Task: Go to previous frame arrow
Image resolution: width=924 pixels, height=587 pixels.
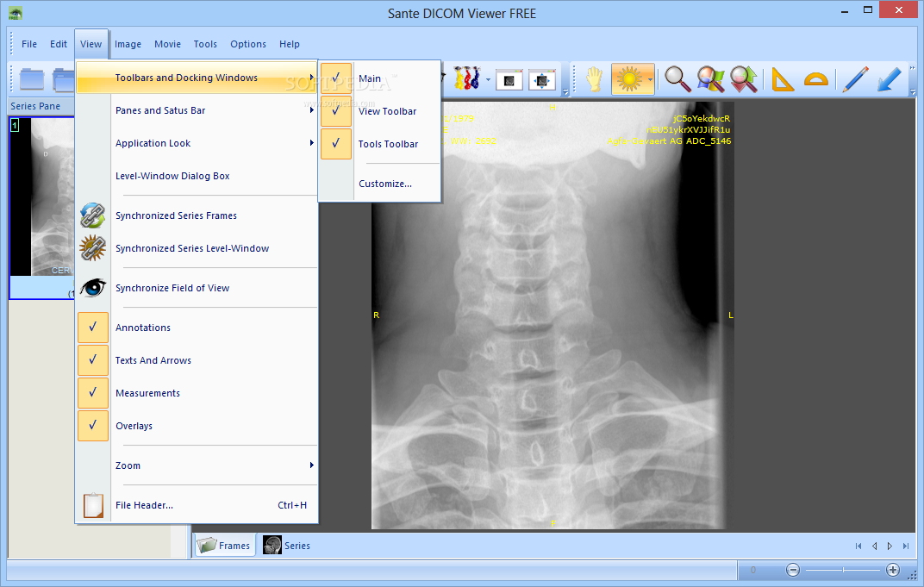Action: coord(875,546)
